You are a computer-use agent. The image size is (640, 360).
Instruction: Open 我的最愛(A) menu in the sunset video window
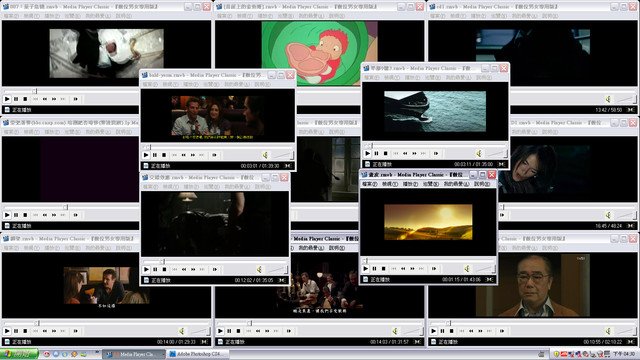[x=456, y=184]
